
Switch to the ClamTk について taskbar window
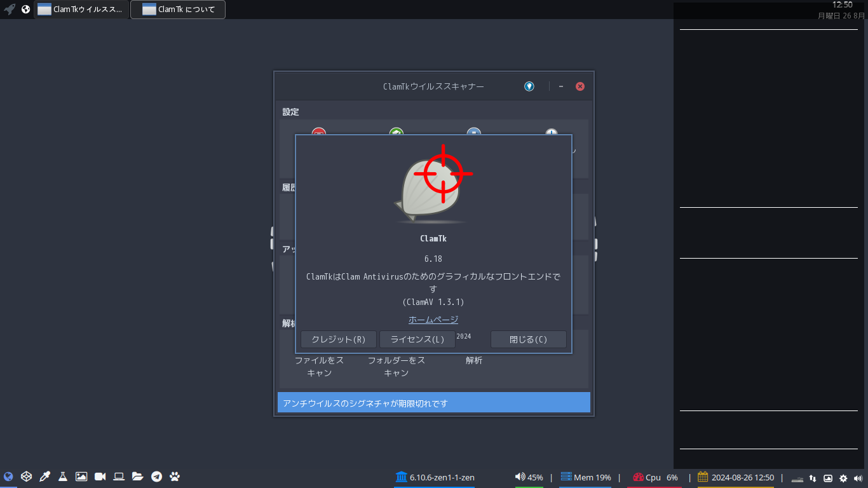coord(178,10)
